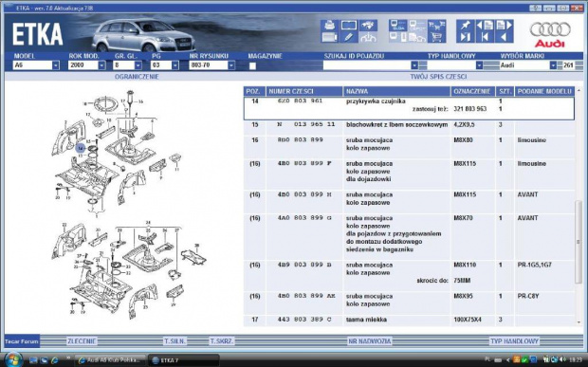
Task: Toggle the MAGAZYNIE checkbox
Action: 252,66
